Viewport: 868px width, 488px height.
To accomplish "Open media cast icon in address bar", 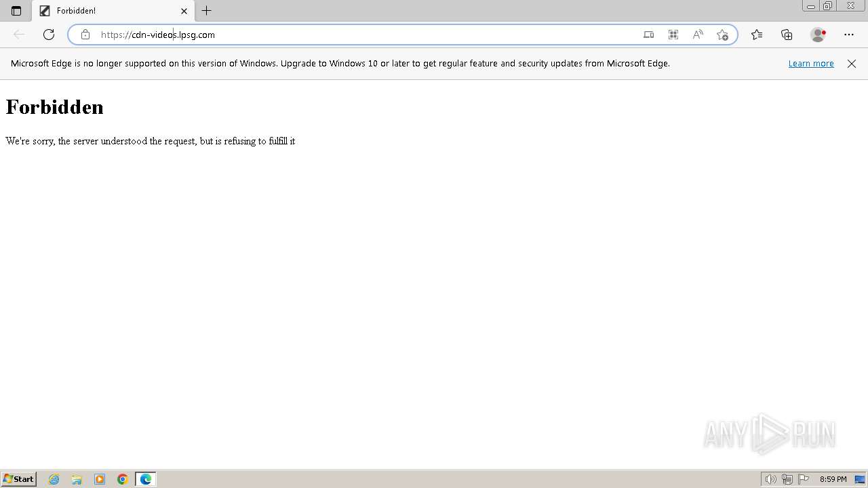I will (x=649, y=35).
